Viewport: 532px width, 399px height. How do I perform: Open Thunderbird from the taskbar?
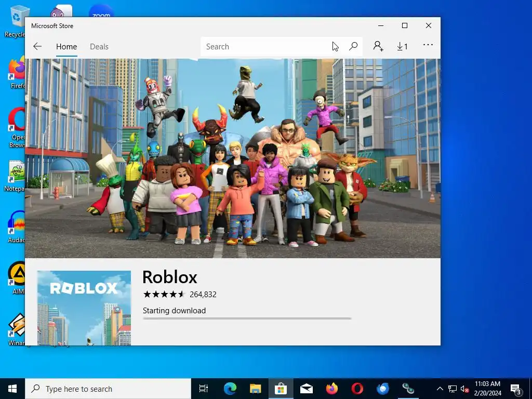(x=383, y=389)
